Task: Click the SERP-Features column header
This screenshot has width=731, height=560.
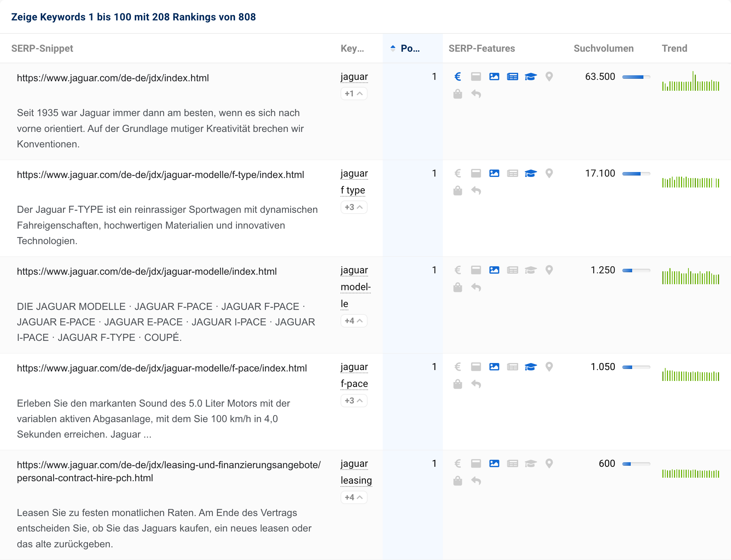Action: pos(481,49)
